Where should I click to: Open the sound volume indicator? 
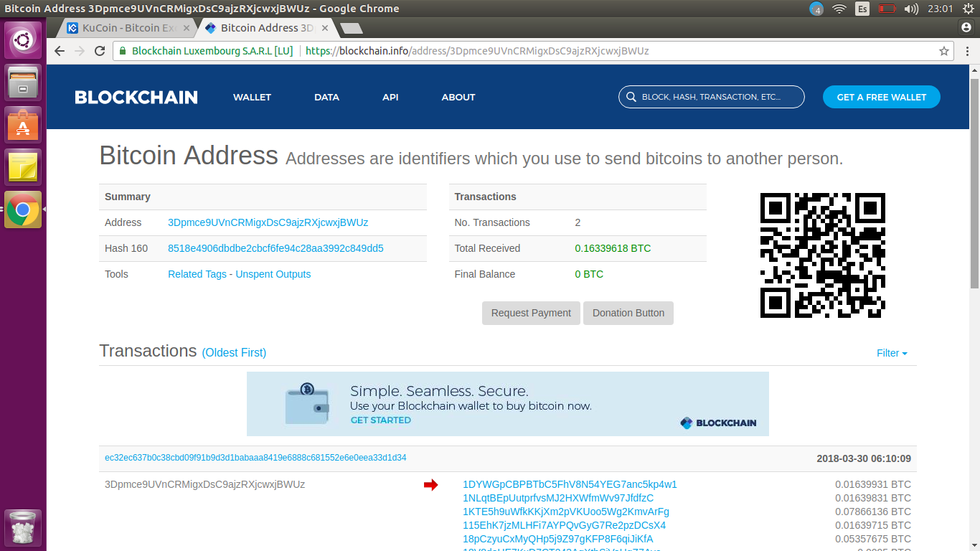[x=911, y=9]
